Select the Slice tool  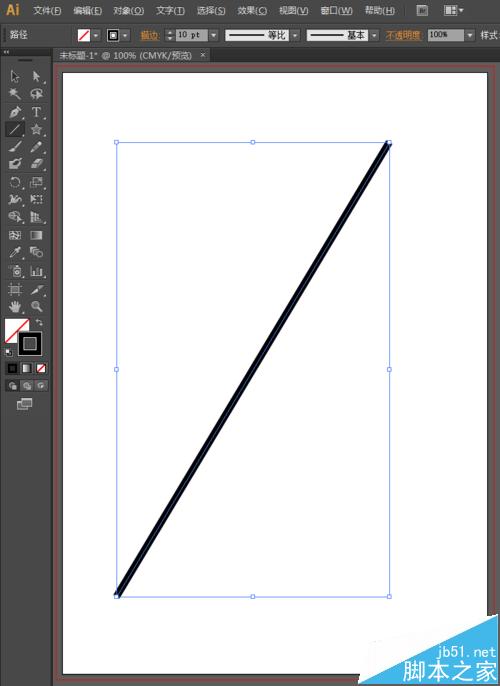pyautogui.click(x=36, y=289)
